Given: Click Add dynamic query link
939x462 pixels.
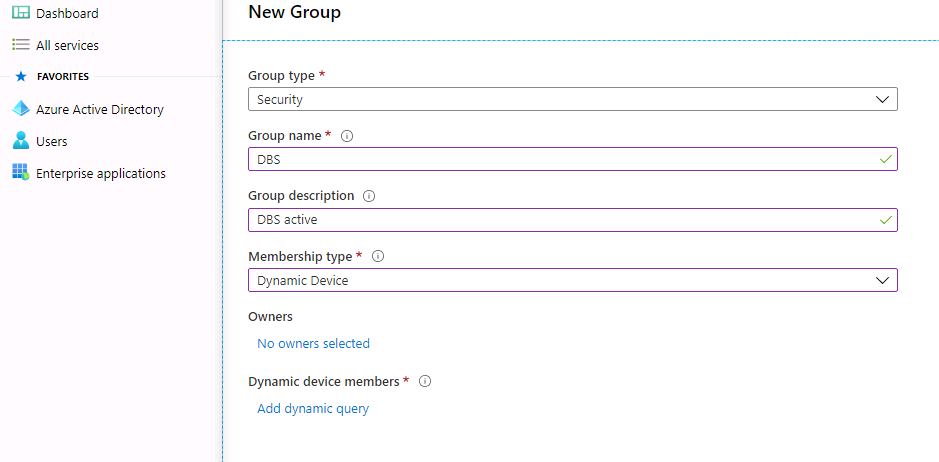Looking at the screenshot, I should coord(313,408).
